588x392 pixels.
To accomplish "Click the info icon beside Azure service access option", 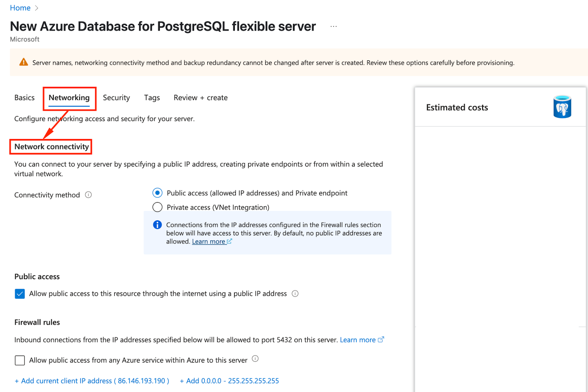I will pyautogui.click(x=255, y=359).
